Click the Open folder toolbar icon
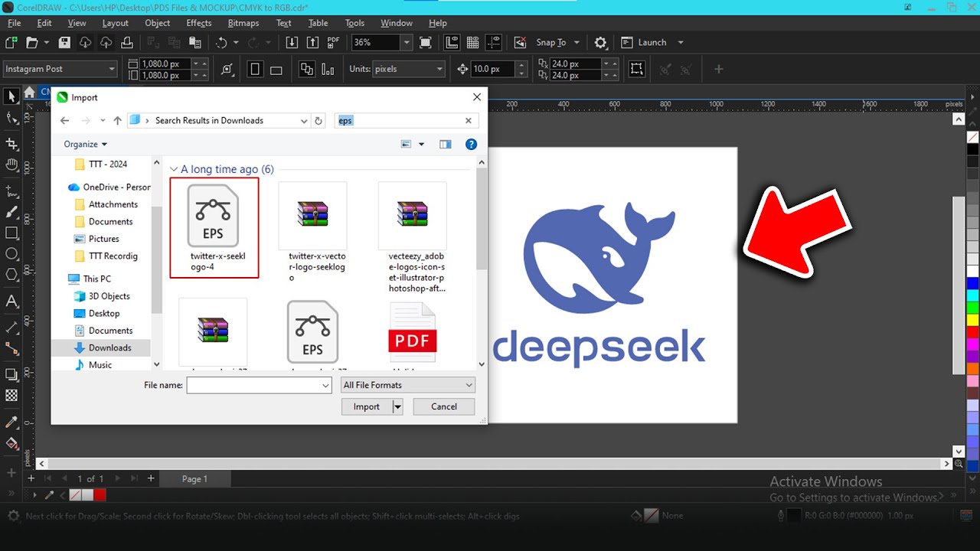Viewport: 980px width, 551px height. tap(32, 43)
